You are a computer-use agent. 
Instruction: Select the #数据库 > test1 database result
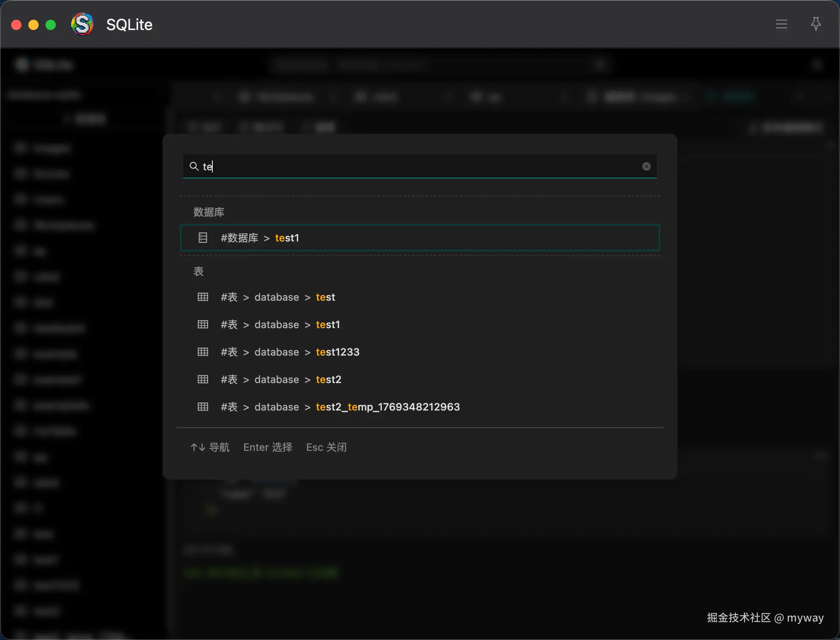pyautogui.click(x=420, y=238)
